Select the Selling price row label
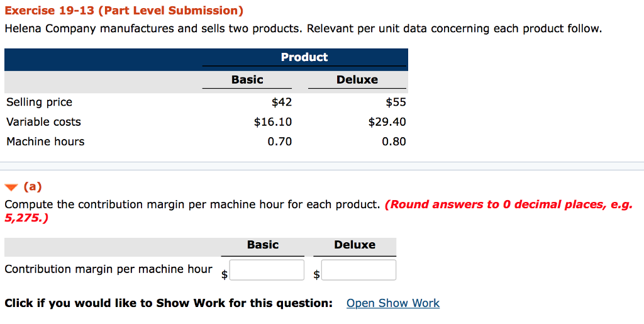This screenshot has width=644, height=324. pos(39,102)
